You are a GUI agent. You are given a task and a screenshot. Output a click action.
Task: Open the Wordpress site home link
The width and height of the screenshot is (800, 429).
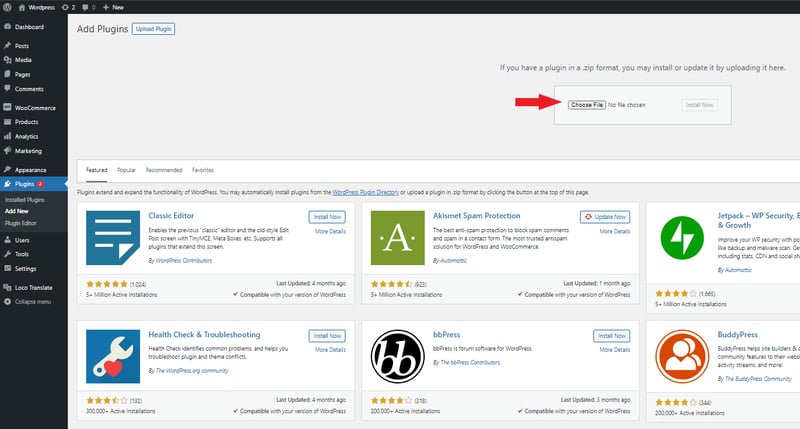coord(37,7)
